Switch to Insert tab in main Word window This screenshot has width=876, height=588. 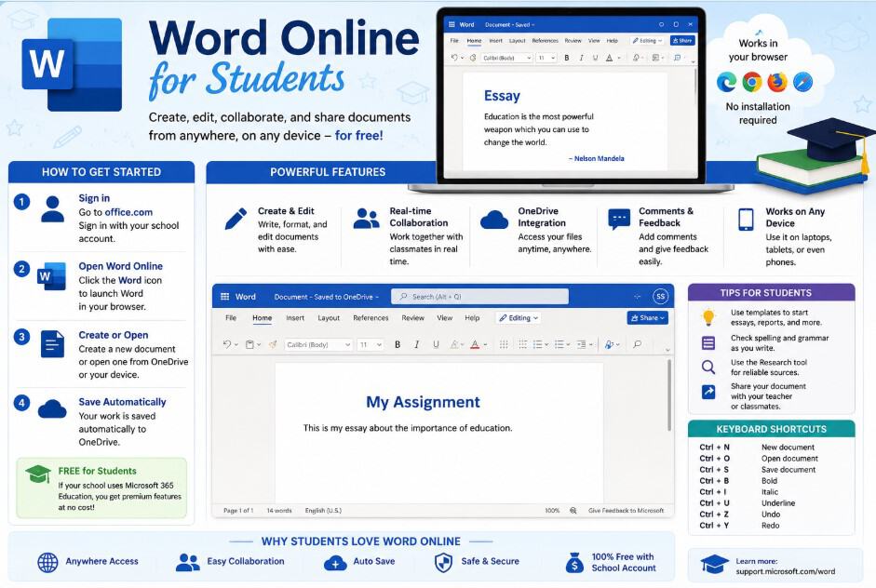click(295, 318)
